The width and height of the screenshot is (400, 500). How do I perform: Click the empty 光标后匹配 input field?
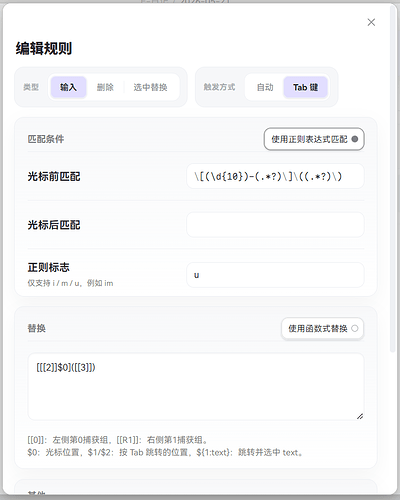[x=275, y=225]
